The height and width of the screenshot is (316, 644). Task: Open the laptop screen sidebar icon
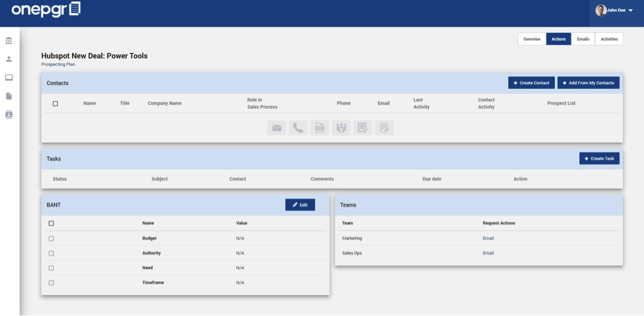[x=9, y=78]
